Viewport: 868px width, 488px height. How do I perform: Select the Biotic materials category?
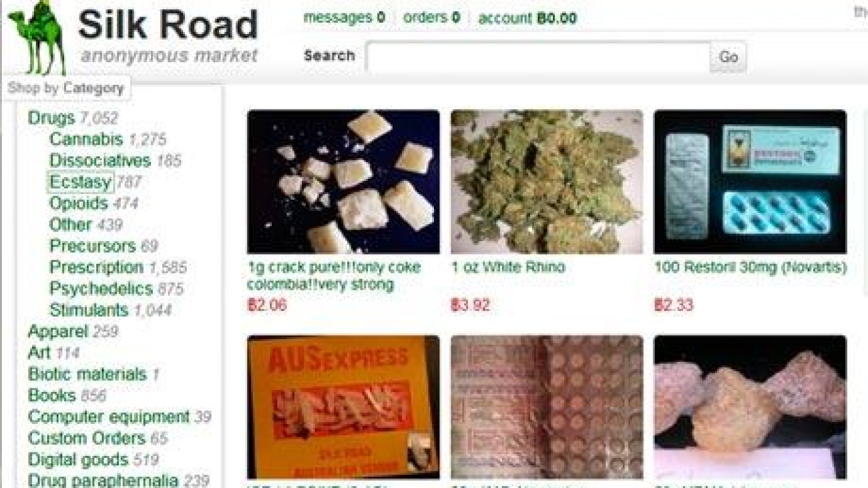click(87, 374)
